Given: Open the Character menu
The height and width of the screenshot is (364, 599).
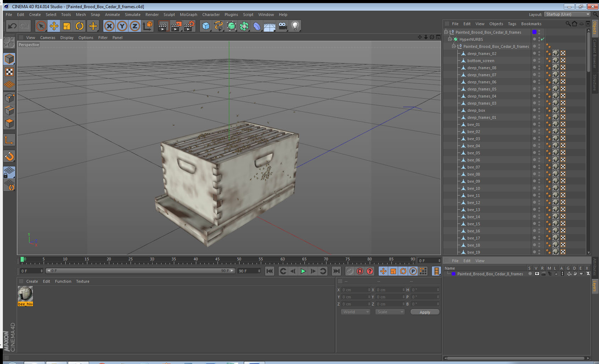Looking at the screenshot, I should point(211,15).
